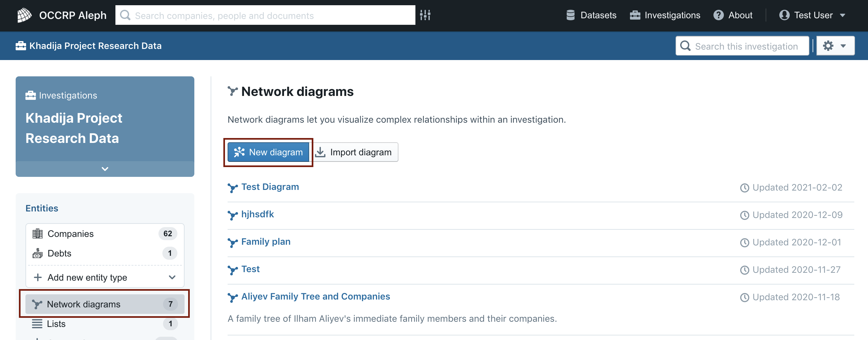The height and width of the screenshot is (340, 868).
Task: Open the dropdown caret beside the gear
Action: tap(843, 46)
